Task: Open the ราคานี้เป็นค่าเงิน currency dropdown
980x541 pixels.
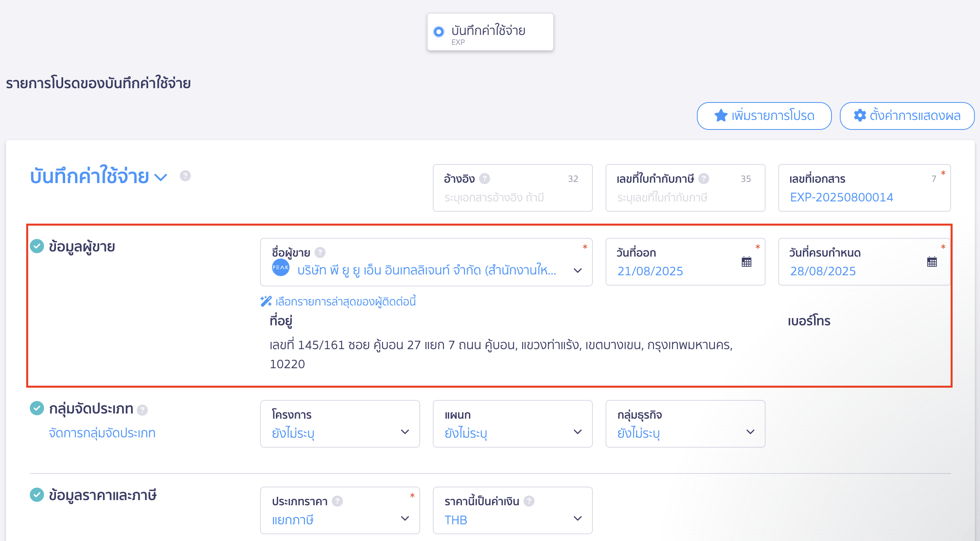Action: [513, 510]
